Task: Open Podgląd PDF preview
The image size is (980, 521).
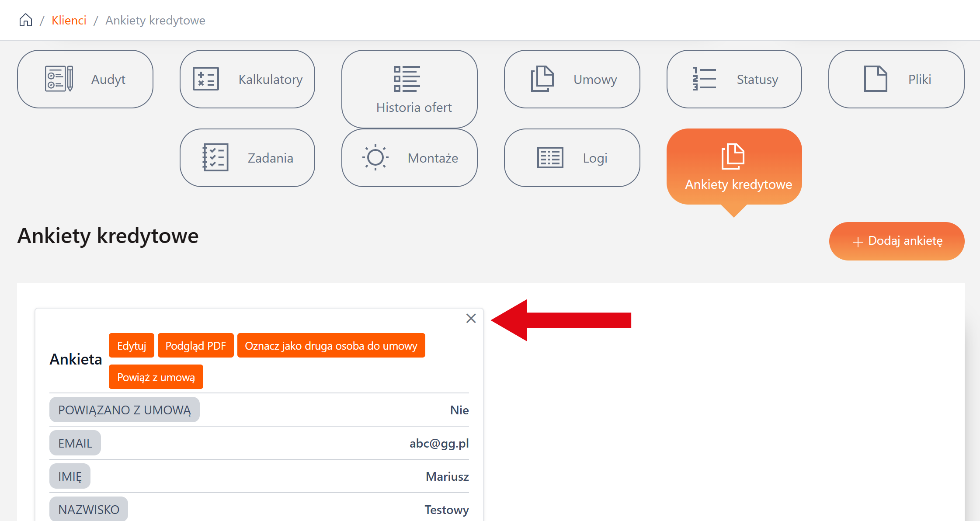Action: point(195,345)
